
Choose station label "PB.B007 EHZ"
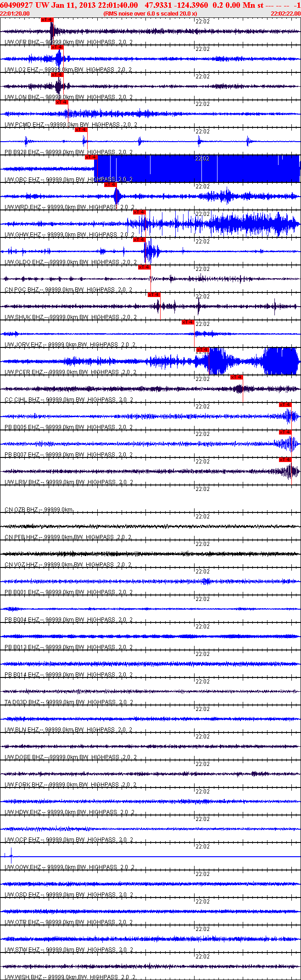tap(22, 455)
